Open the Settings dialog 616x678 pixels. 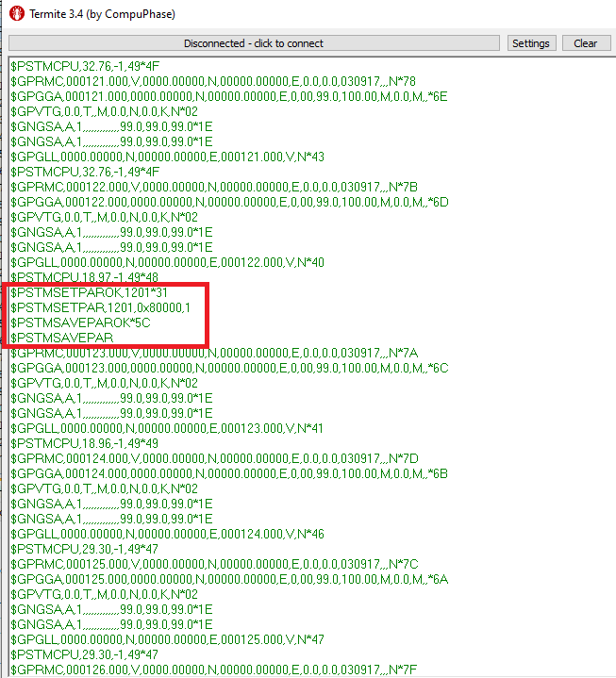tap(531, 43)
